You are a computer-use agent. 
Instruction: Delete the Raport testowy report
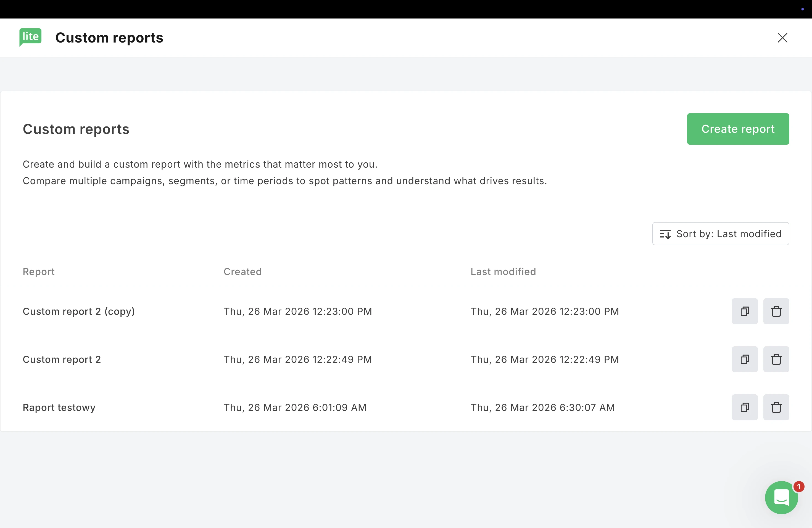pos(776,407)
